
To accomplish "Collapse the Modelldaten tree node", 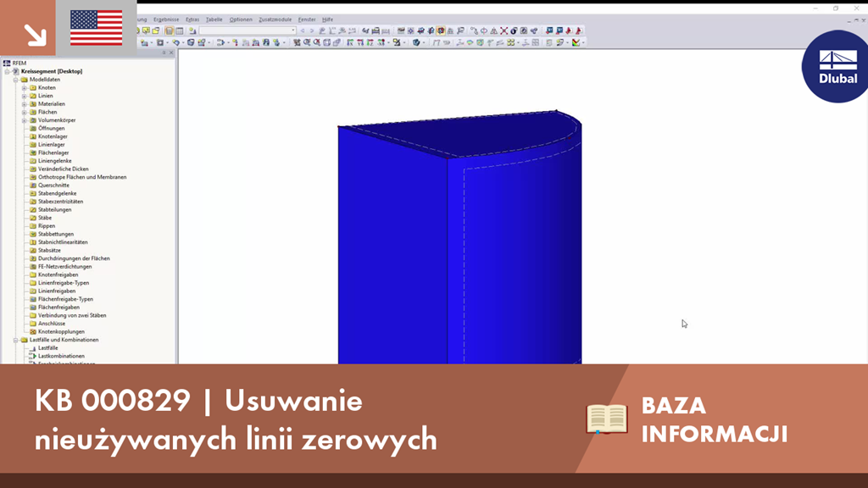I will 15,80.
